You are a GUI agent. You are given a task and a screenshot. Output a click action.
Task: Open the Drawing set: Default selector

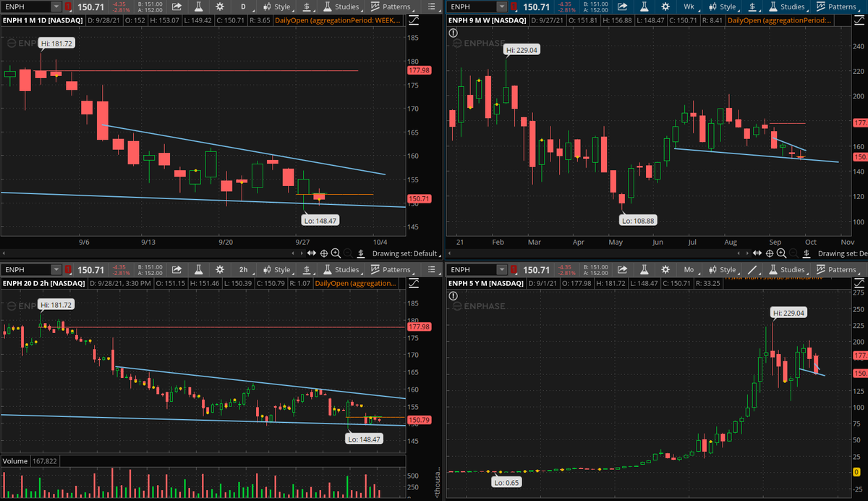(407, 253)
